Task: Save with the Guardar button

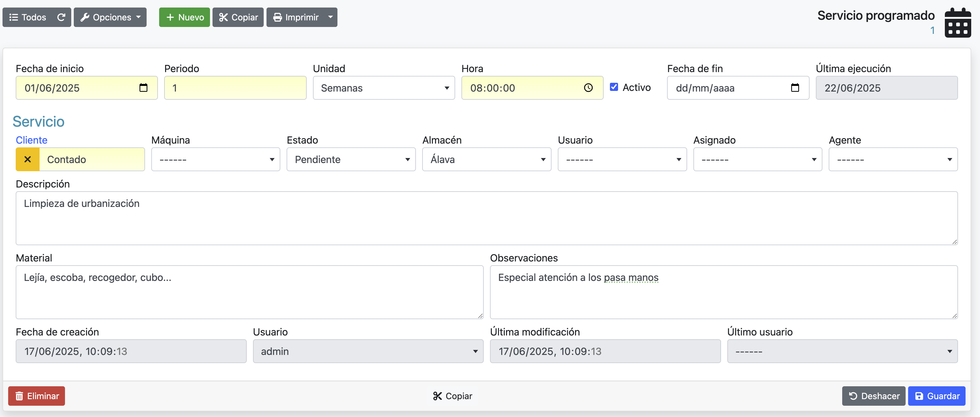Action: 937,396
